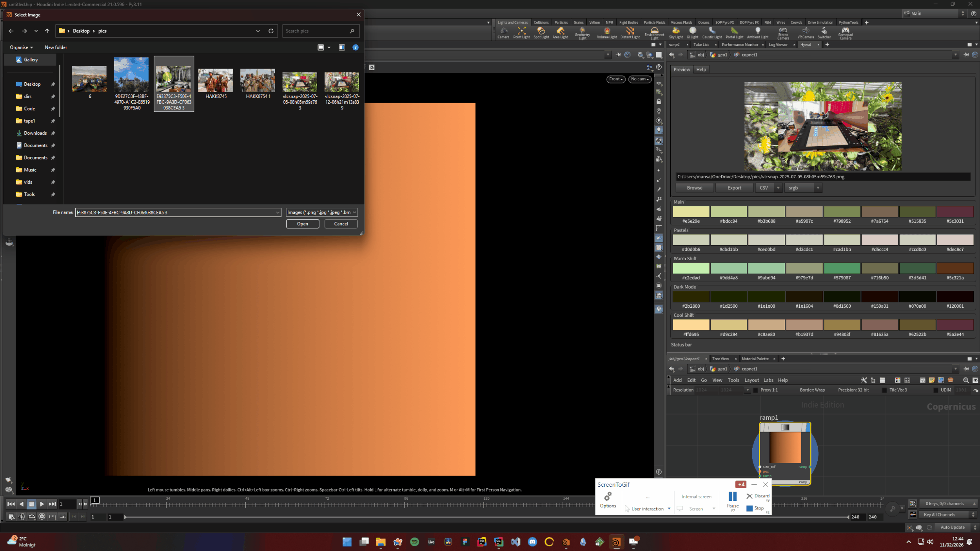The image size is (980, 551).
Task: Toggle the Proxy 1:1 checkbox
Action: click(755, 390)
